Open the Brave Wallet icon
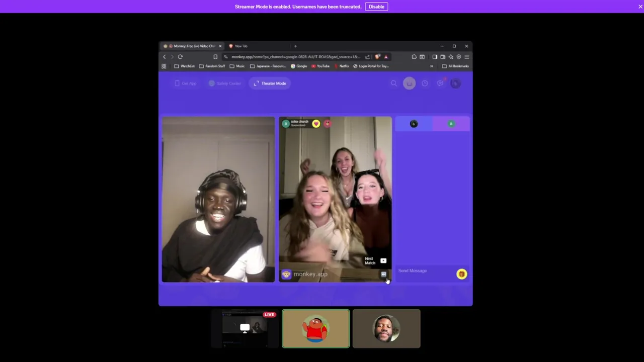The height and width of the screenshot is (362, 644). click(443, 57)
